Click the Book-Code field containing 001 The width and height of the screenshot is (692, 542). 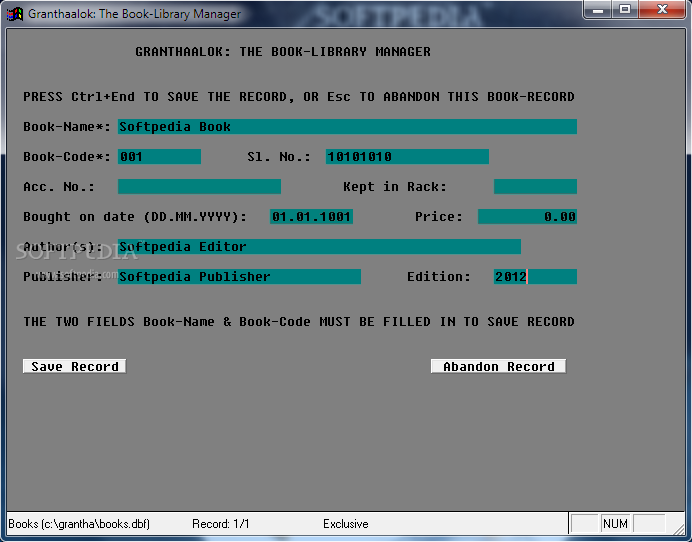point(159,157)
